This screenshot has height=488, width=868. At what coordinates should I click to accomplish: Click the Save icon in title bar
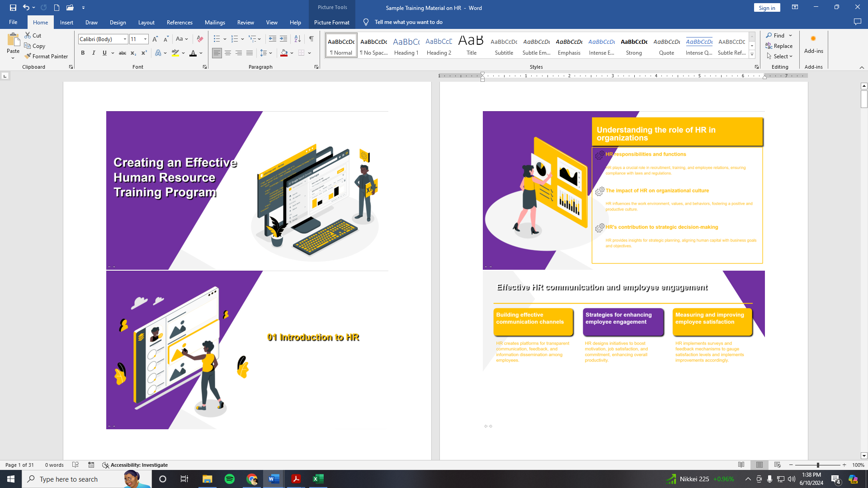pyautogui.click(x=13, y=7)
